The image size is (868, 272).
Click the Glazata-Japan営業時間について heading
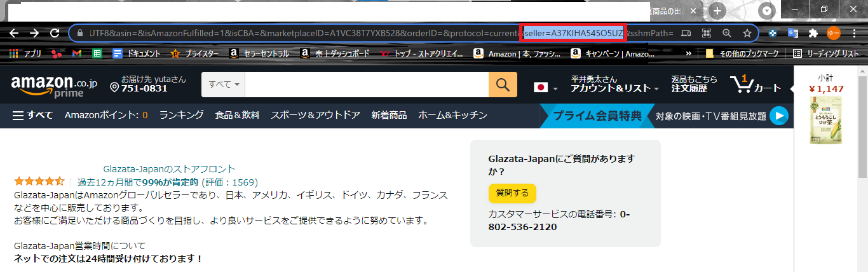80,245
